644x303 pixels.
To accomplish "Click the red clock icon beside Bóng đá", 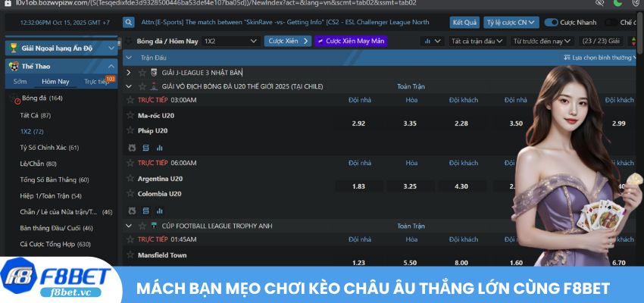I will click(x=17, y=101).
